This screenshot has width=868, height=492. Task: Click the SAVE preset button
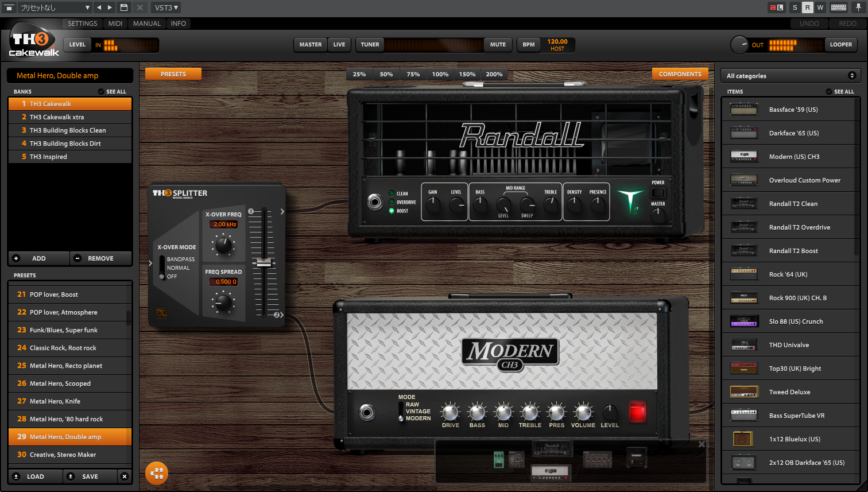(90, 476)
